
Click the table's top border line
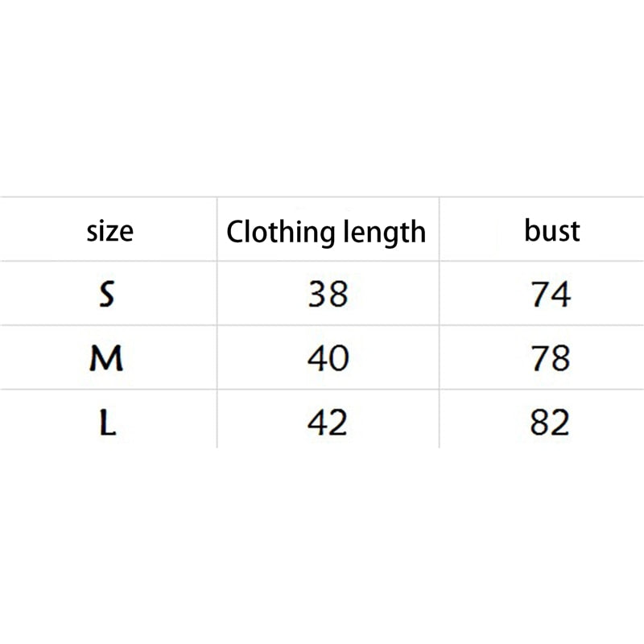pos(322,197)
